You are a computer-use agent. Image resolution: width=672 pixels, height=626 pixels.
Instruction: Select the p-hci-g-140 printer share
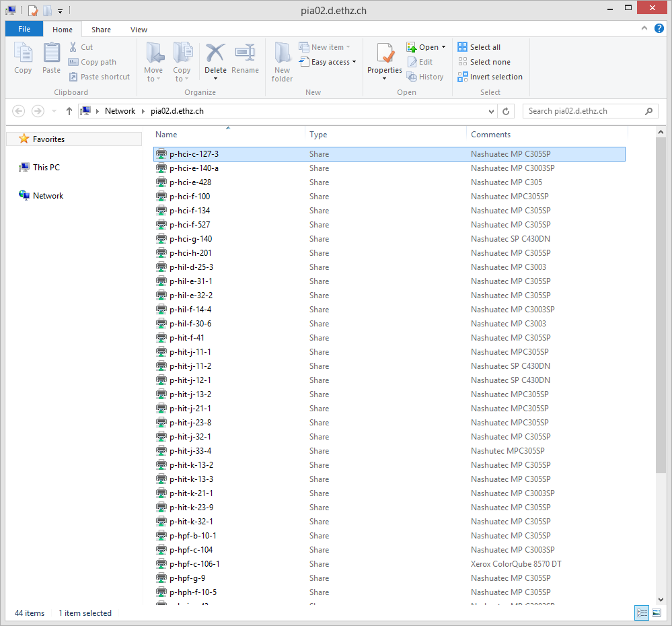coord(389,238)
